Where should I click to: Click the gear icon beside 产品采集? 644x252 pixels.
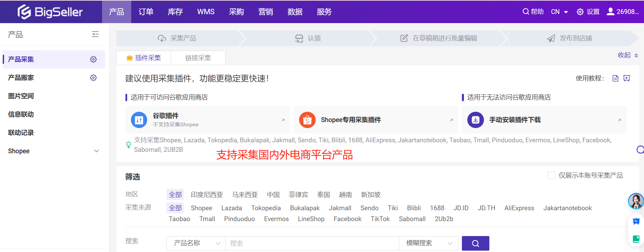click(93, 59)
